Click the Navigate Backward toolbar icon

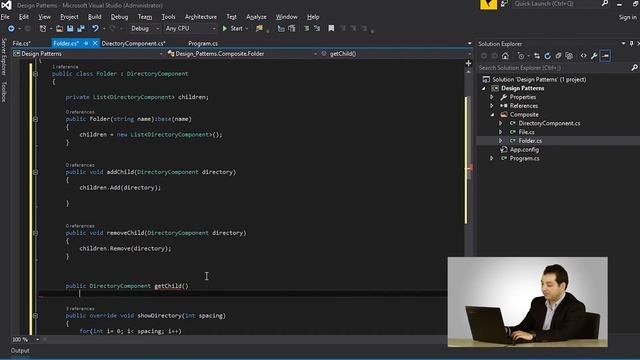[x=11, y=29]
